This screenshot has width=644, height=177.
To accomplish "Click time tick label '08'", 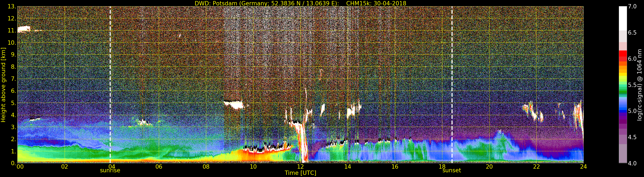I will (x=206, y=166).
